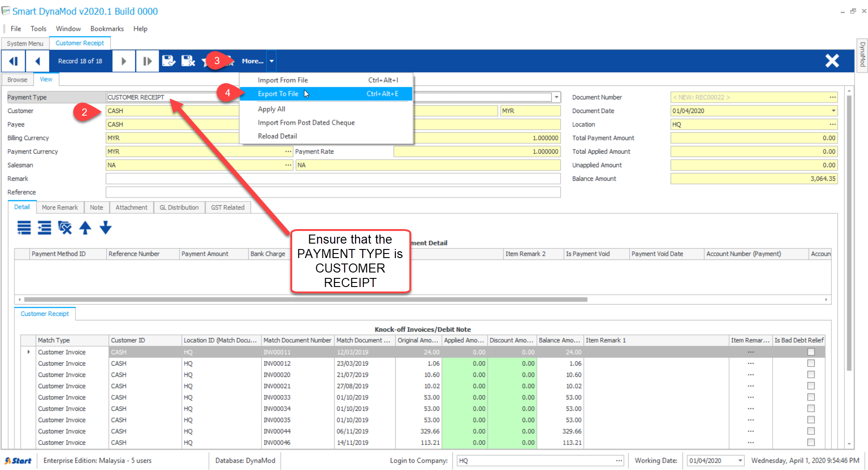The width and height of the screenshot is (868, 470).
Task: Jump to the last record
Action: [147, 61]
